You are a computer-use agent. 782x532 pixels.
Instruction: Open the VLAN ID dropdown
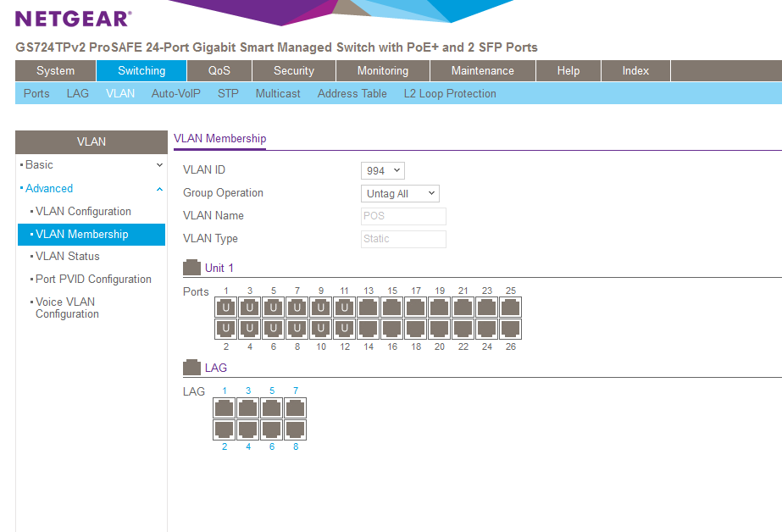point(383,170)
